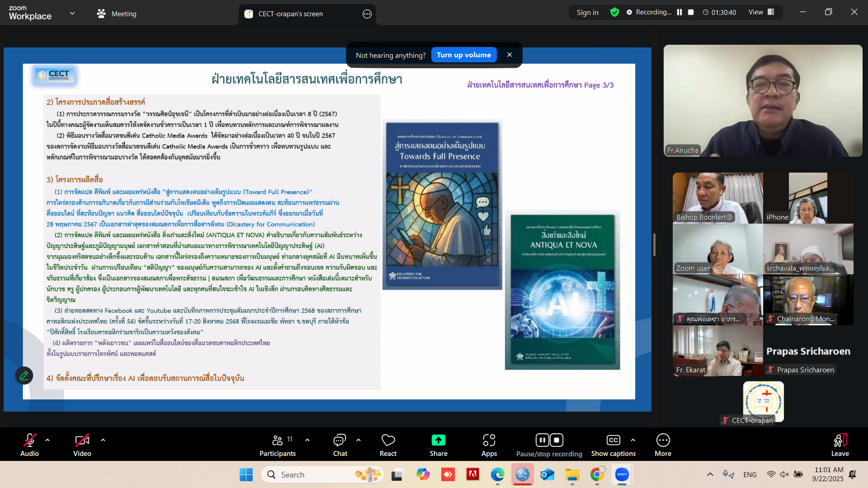Viewport: 868px width, 488px height.
Task: Click the Sign in button
Action: click(587, 12)
